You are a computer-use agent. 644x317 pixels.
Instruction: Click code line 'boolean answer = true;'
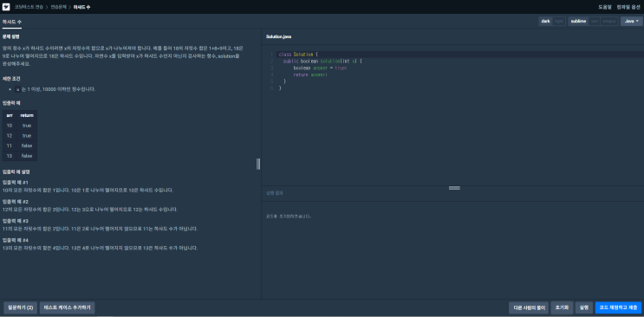(320, 68)
